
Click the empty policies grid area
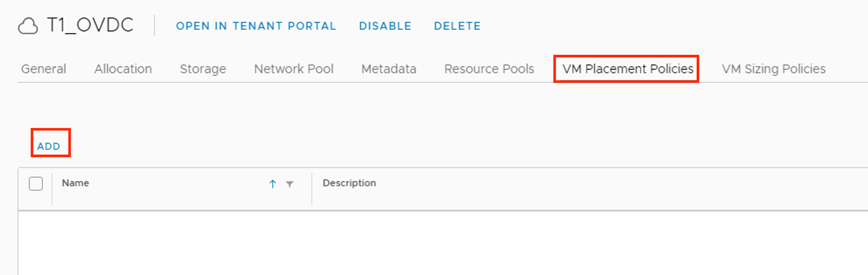point(435,244)
